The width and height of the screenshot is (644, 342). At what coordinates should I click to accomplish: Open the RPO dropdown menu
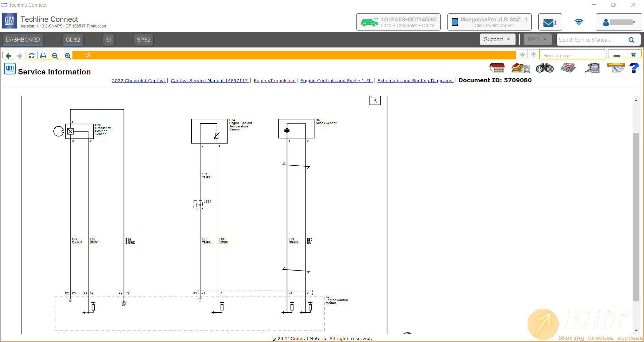coord(537,40)
